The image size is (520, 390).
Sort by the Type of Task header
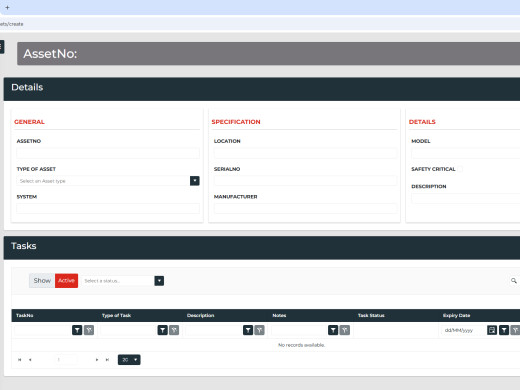(116, 315)
